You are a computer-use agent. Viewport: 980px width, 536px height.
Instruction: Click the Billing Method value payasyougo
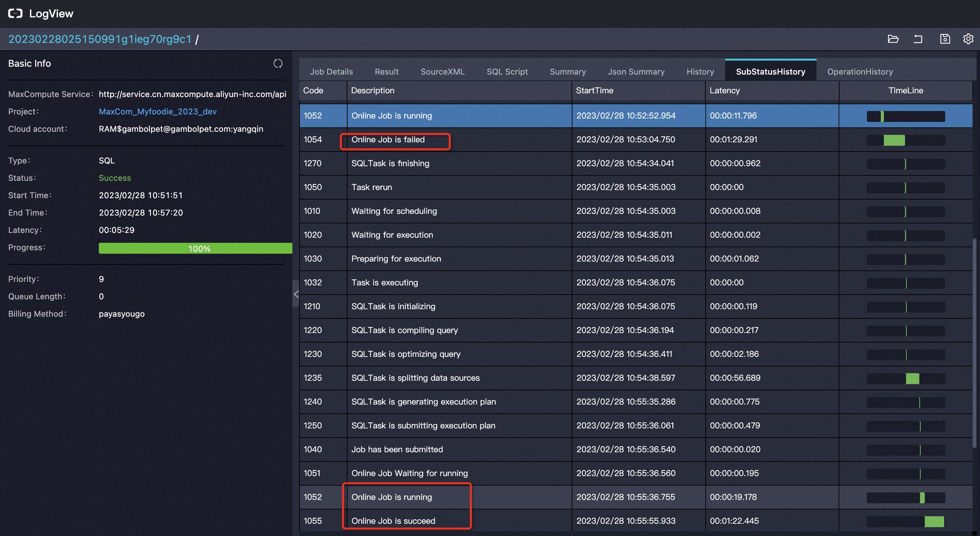[x=121, y=314]
